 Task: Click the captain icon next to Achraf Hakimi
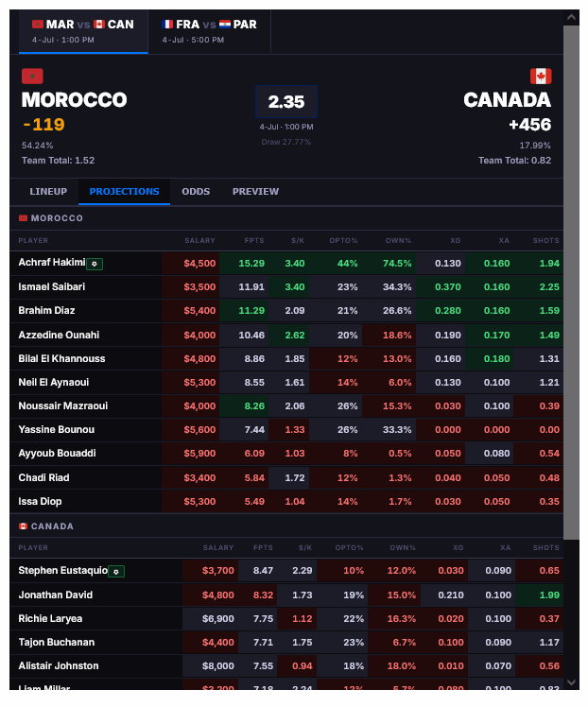tap(95, 264)
